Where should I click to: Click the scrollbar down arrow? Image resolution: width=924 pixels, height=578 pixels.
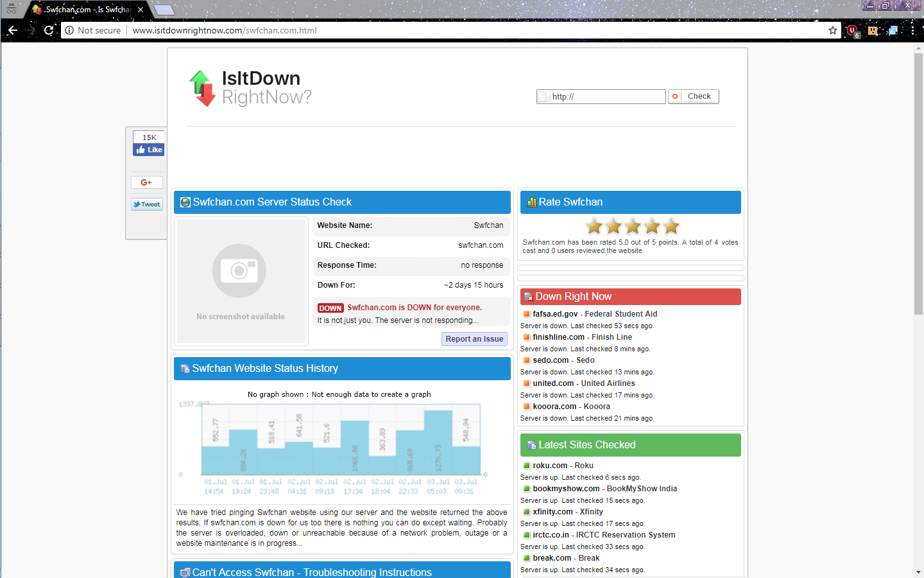coord(918,572)
